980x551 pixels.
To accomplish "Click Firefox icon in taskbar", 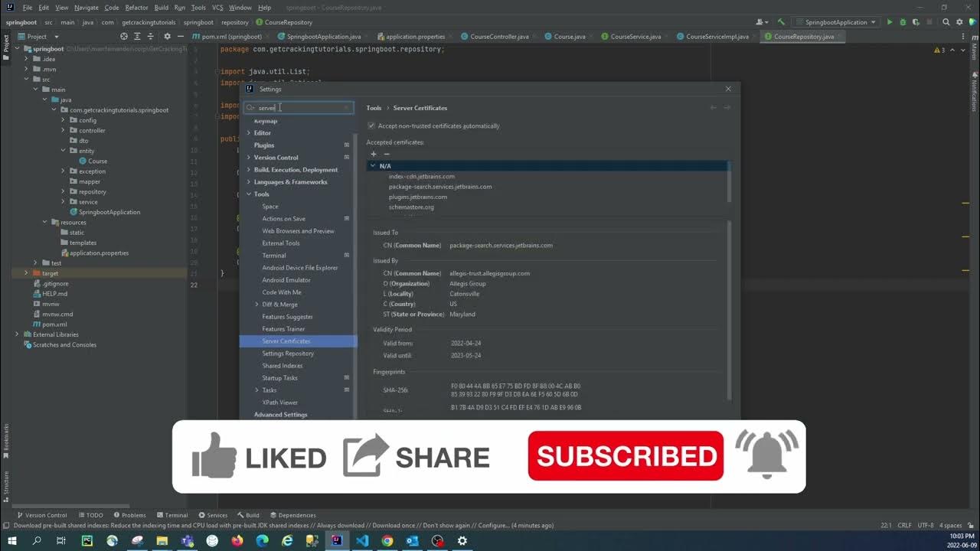I will [x=237, y=540].
